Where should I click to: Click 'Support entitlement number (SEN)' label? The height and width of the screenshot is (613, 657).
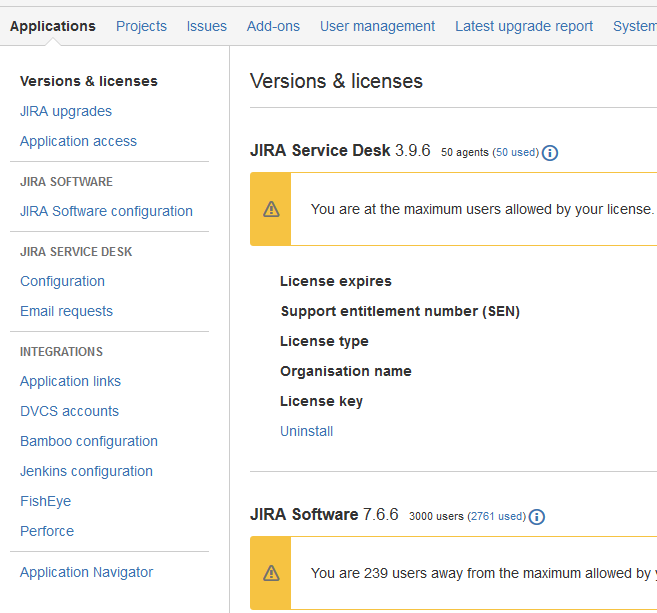400,311
